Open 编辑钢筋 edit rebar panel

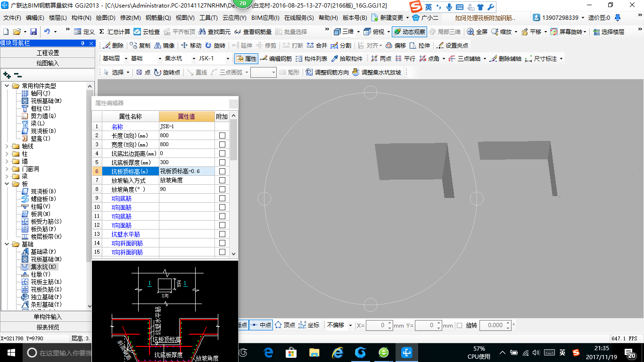276,59
